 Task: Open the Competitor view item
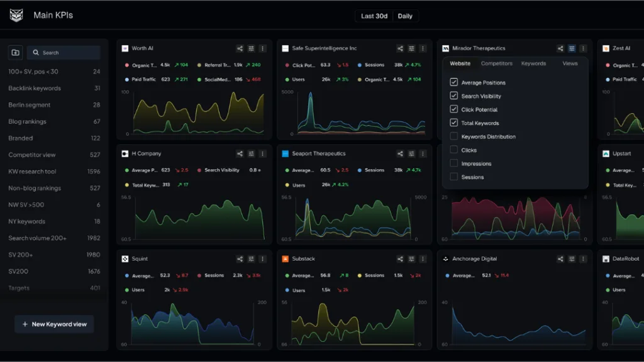coord(54,155)
